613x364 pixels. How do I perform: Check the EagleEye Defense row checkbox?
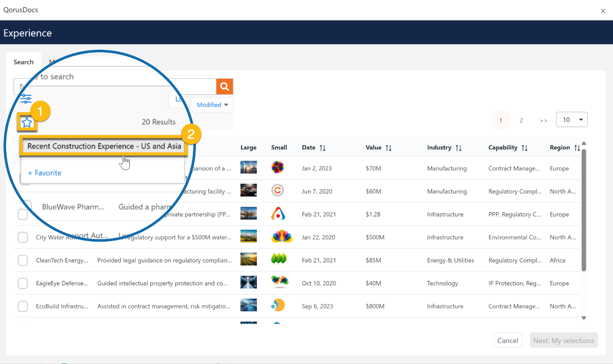coord(23,283)
